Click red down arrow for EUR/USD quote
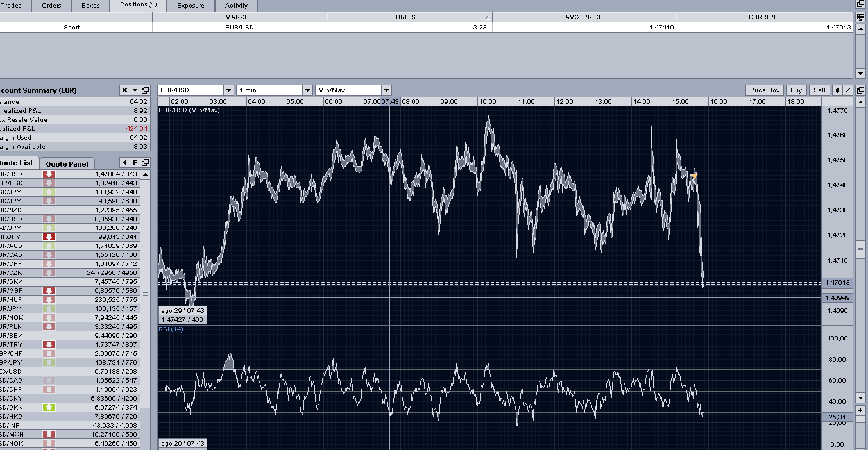 pyautogui.click(x=49, y=174)
